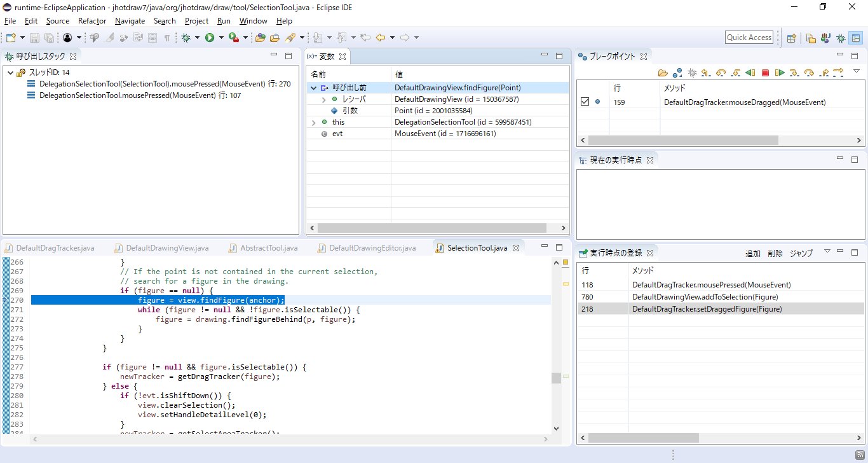Open the Navigate menu
This screenshot has height=463, width=868.
[130, 21]
